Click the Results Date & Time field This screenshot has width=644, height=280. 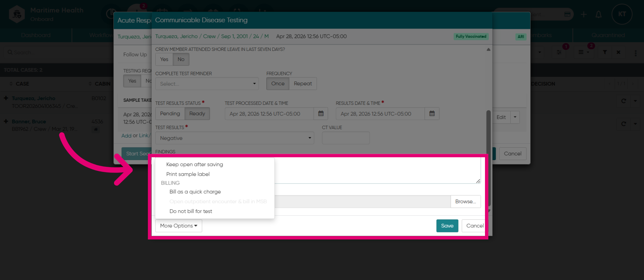pyautogui.click(x=380, y=114)
